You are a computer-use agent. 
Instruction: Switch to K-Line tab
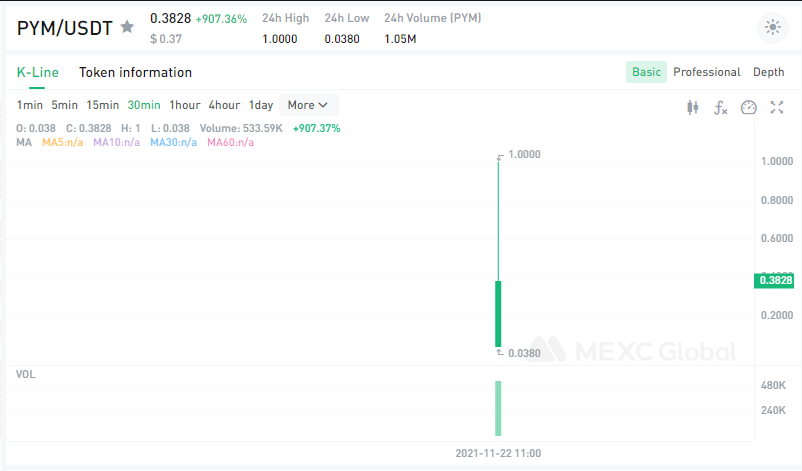(38, 72)
